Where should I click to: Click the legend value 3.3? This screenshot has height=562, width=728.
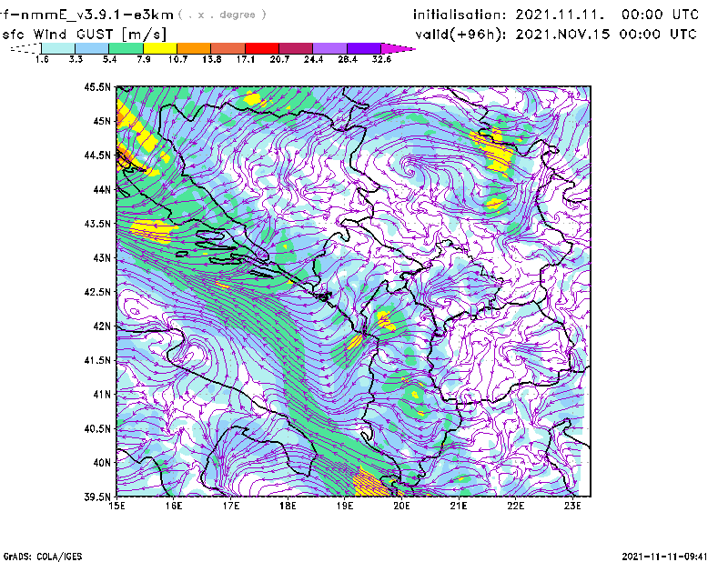tap(76, 59)
